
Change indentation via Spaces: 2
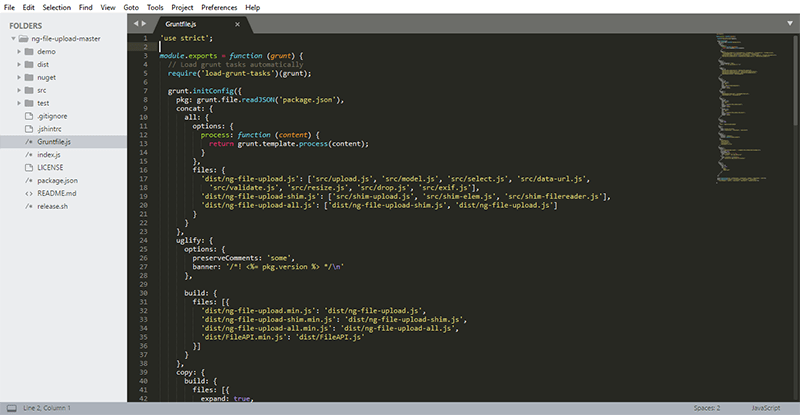pos(707,408)
